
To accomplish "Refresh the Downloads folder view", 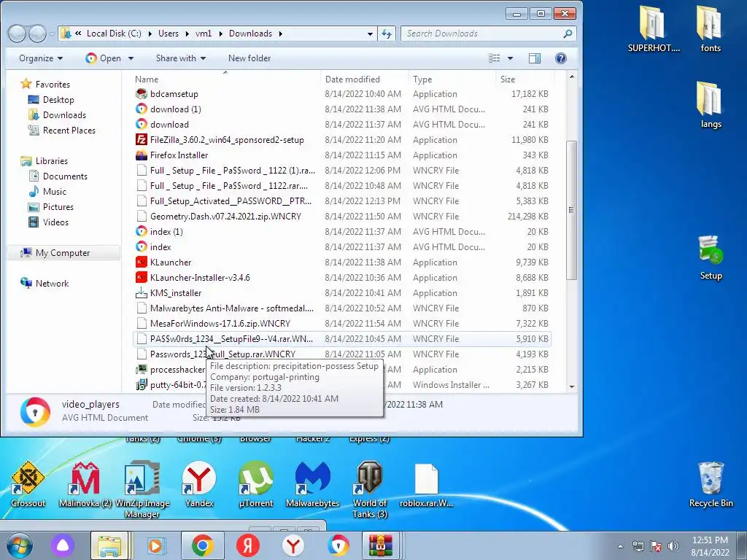I will (387, 34).
